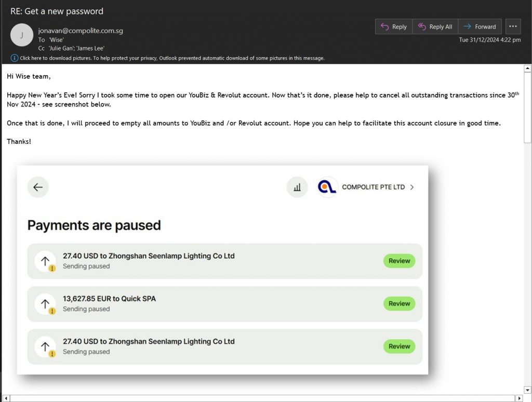Click the back arrow in Wise screenshot

click(x=38, y=187)
